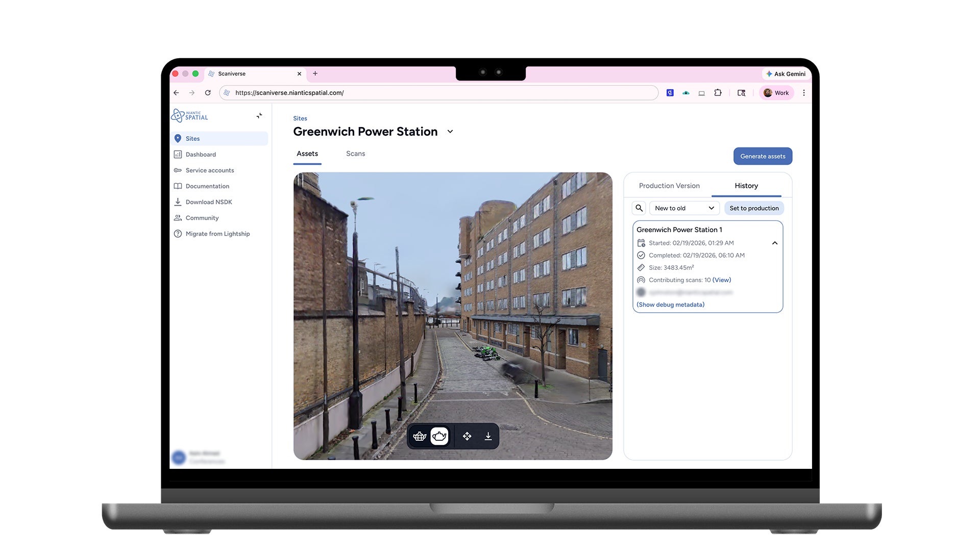Viewport: 980px width, 551px height.
Task: Select the solid teapot render mode
Action: pos(439,436)
